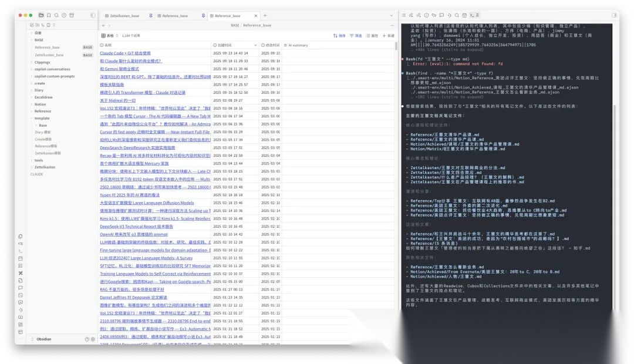Open the 创建时间 column sort chevron
The image size is (634, 364).
(255, 45)
